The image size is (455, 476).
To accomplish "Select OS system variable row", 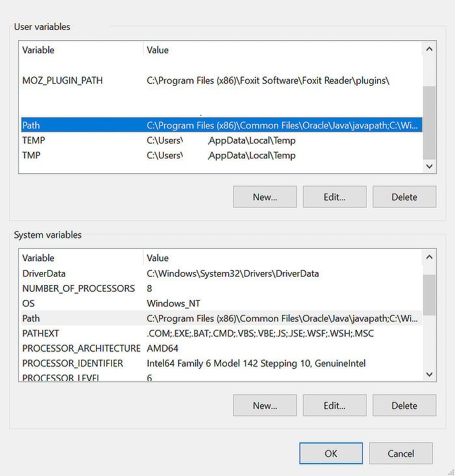I will tap(222, 303).
